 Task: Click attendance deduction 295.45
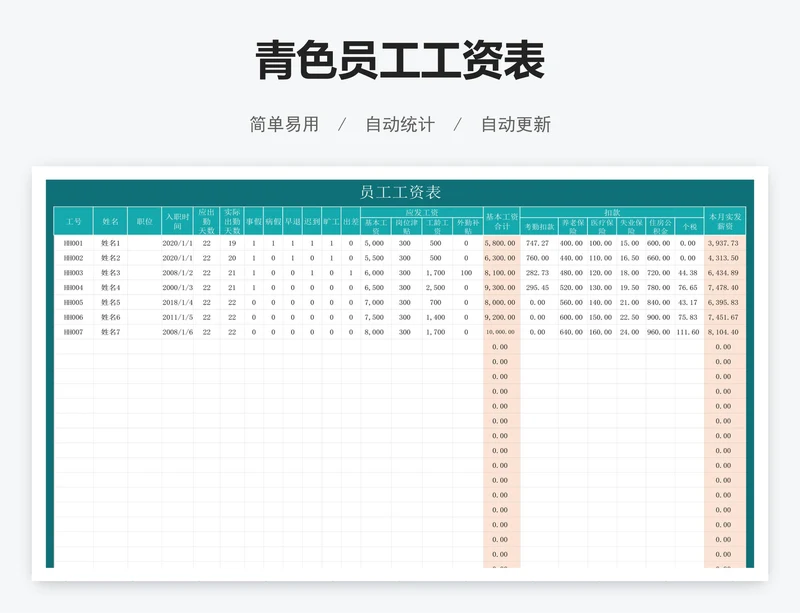click(x=538, y=288)
